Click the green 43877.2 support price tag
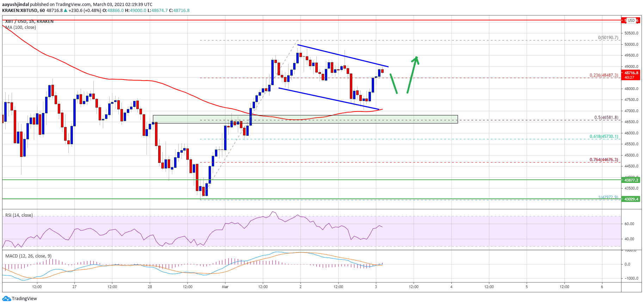Image resolution: width=644 pixels, height=305 pixels. [631, 180]
